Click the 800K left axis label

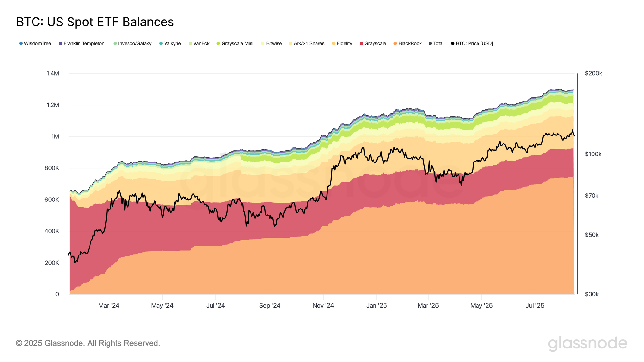click(52, 168)
